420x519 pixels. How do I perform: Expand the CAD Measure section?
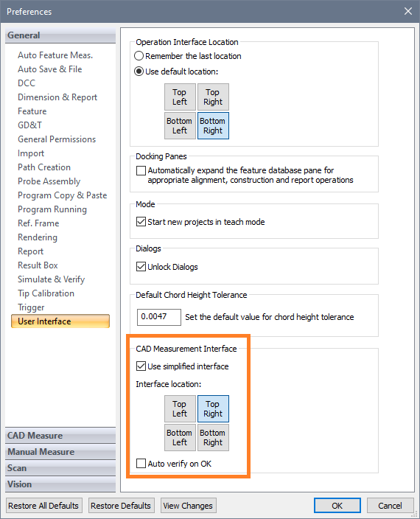click(60, 436)
